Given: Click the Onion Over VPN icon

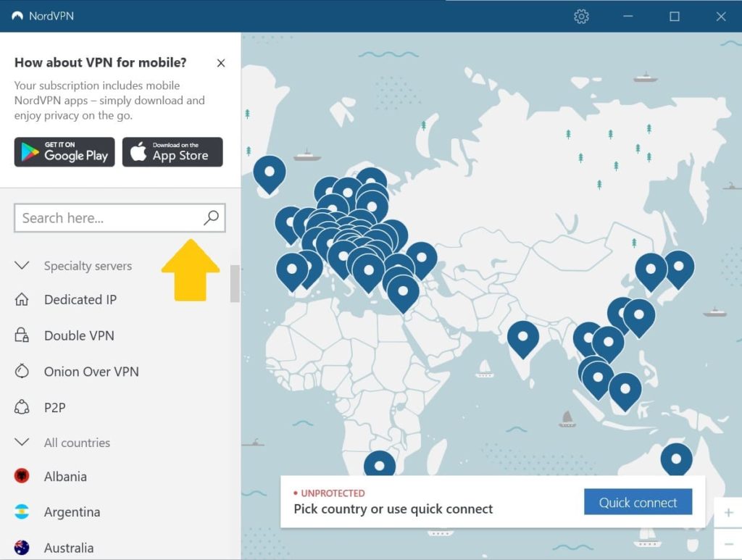Looking at the screenshot, I should [22, 372].
